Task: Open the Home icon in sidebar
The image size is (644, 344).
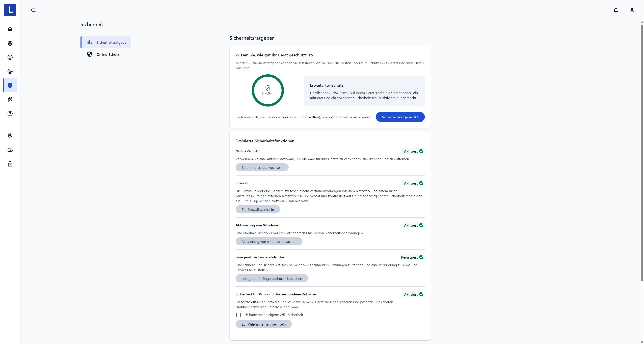Action: coord(10,29)
